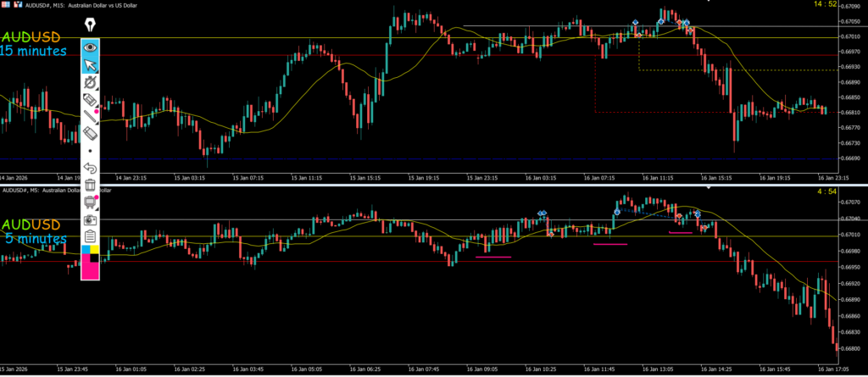Select the line drawing tool
The width and height of the screenshot is (868, 377).
tap(91, 117)
